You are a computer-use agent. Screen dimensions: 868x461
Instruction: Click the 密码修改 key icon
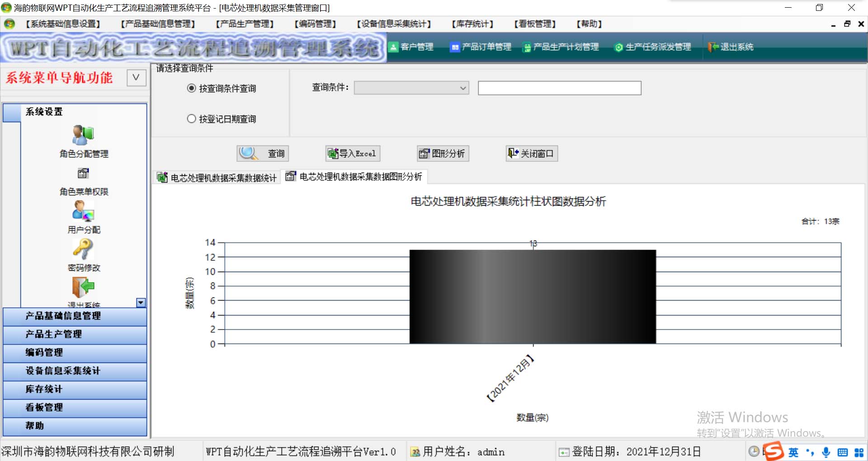tap(83, 249)
